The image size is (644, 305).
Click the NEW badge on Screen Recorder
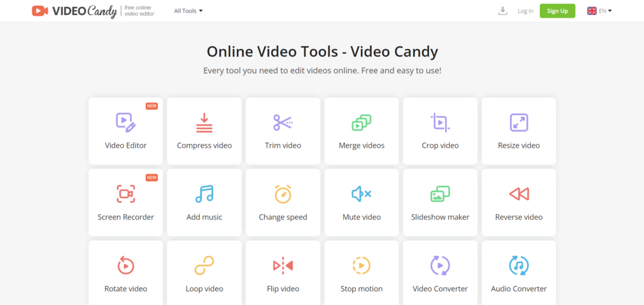click(x=152, y=177)
